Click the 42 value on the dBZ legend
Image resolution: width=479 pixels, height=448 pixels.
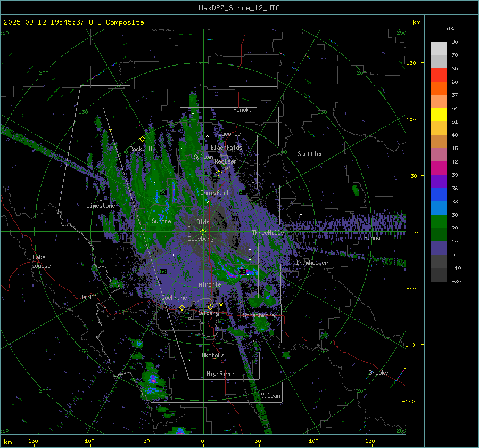(x=455, y=161)
